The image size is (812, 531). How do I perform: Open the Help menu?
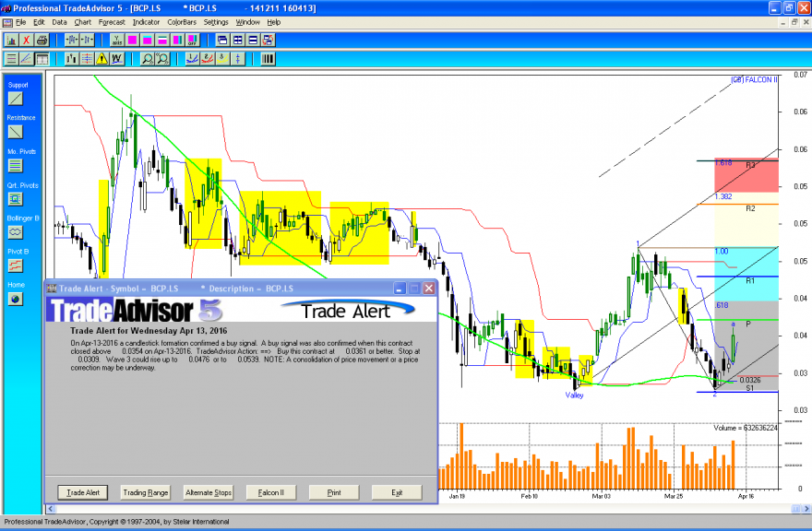click(273, 22)
